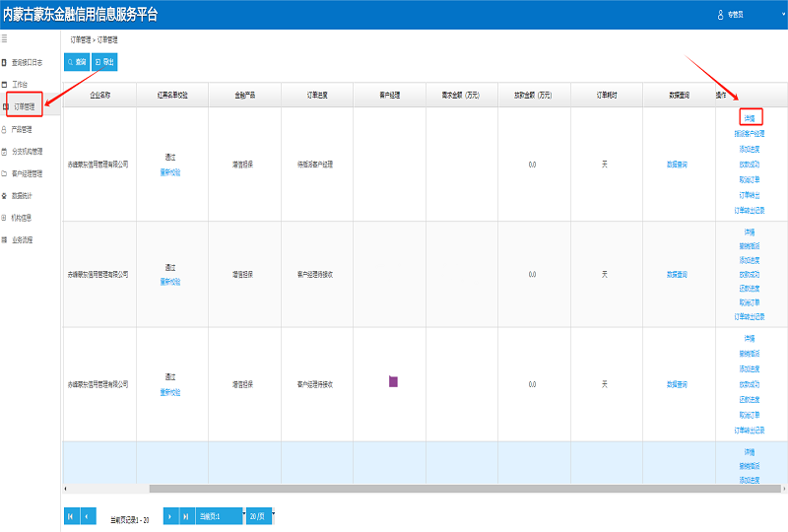Viewport: 788px width, 532px height.
Task: Open the 20/页 page size dropdown
Action: [259, 516]
